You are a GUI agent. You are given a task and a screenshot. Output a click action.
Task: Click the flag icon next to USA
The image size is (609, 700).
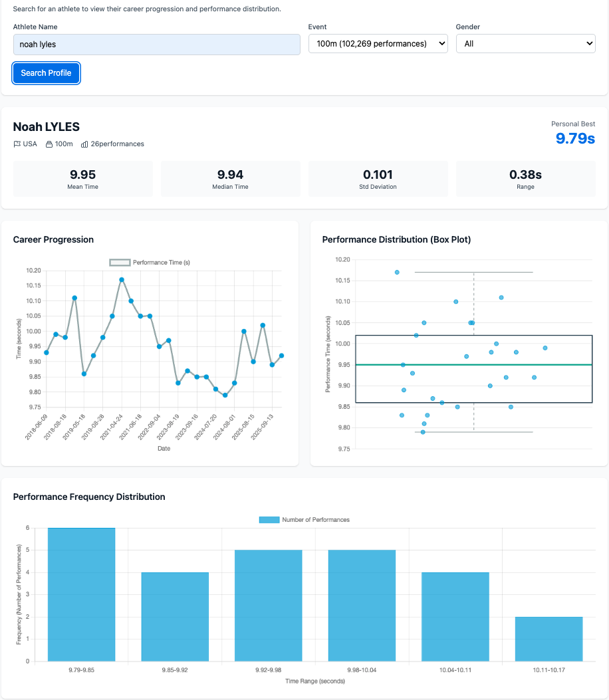tap(17, 144)
